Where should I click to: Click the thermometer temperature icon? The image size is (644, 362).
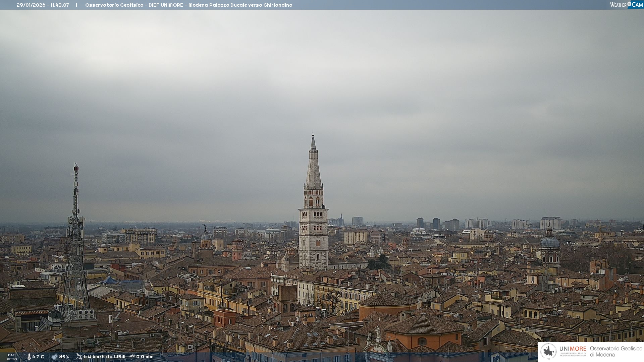(29, 357)
